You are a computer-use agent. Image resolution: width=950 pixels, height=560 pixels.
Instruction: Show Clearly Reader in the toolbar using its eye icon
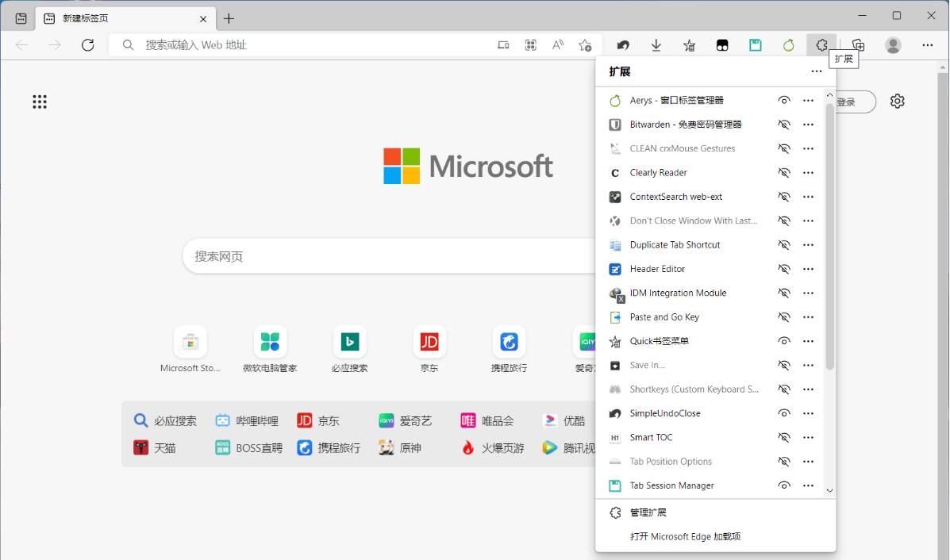click(784, 173)
